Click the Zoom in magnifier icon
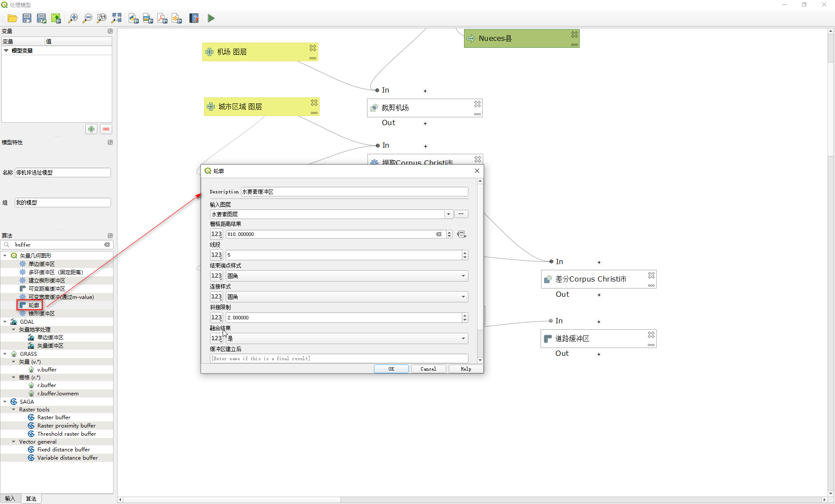 tap(73, 18)
